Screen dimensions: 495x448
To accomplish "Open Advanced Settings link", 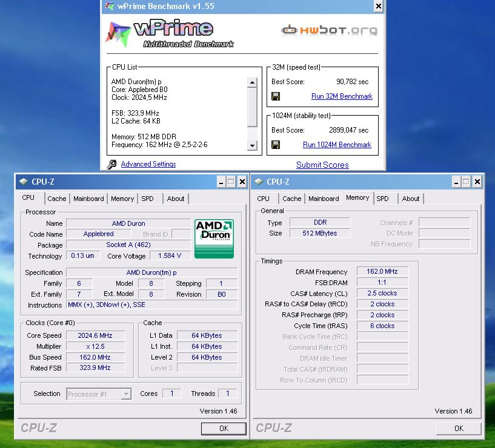I will click(x=148, y=164).
